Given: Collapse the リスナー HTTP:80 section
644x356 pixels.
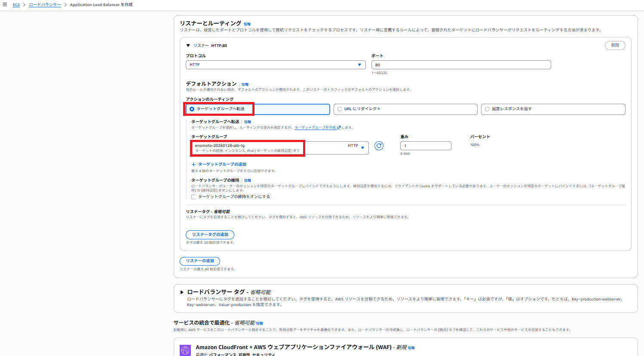Looking at the screenshot, I should (188, 45).
